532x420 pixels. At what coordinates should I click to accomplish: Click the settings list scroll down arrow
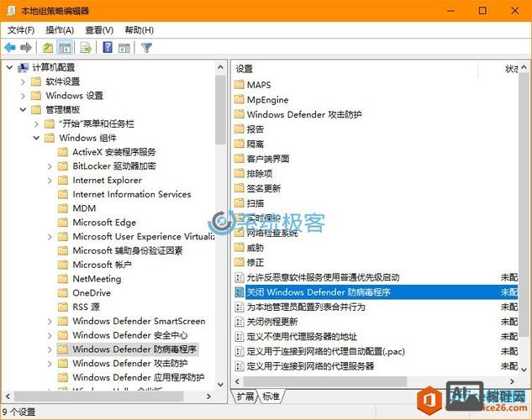(524, 369)
